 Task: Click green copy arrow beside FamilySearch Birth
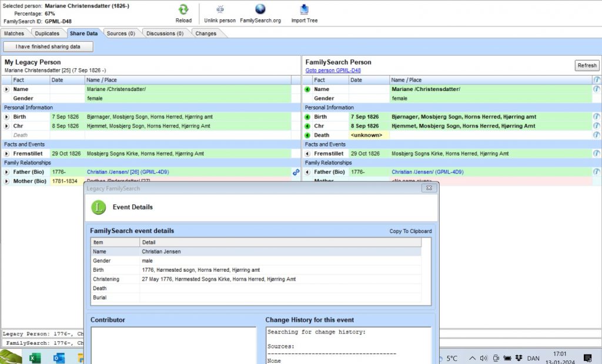307,117
